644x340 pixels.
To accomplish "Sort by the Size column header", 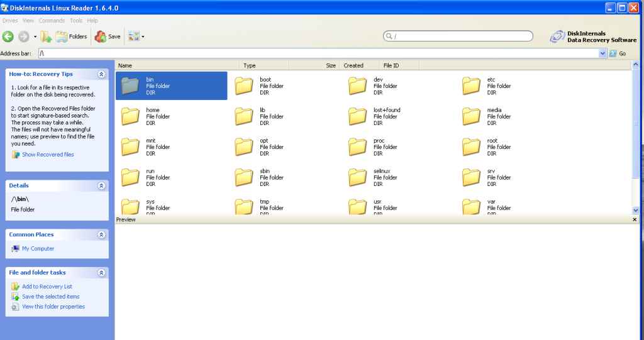I will 314,65.
